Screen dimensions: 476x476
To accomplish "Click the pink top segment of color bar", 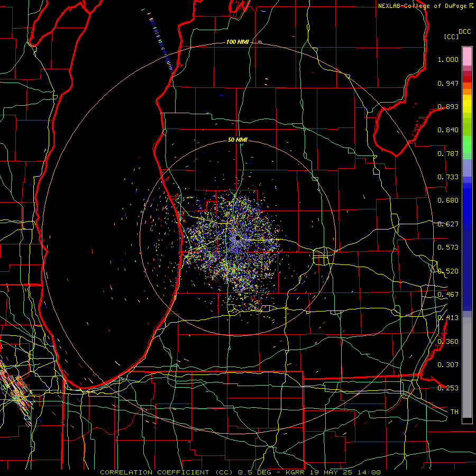I will [x=467, y=56].
